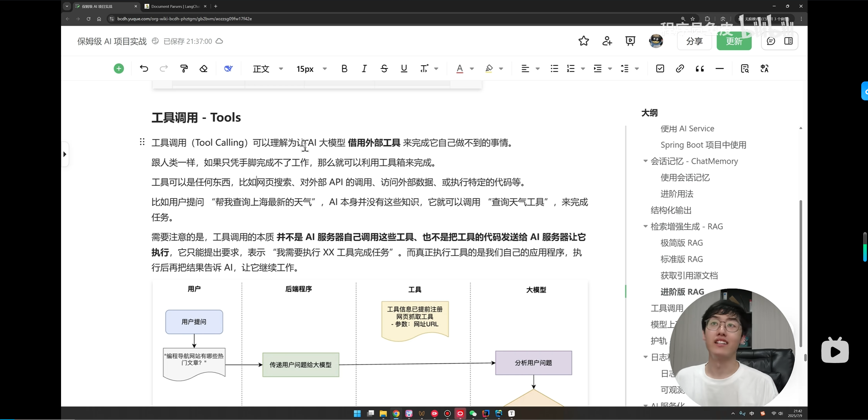Screen dimensions: 868x420
Task: Toggle strikethrough formatting
Action: pos(384,69)
